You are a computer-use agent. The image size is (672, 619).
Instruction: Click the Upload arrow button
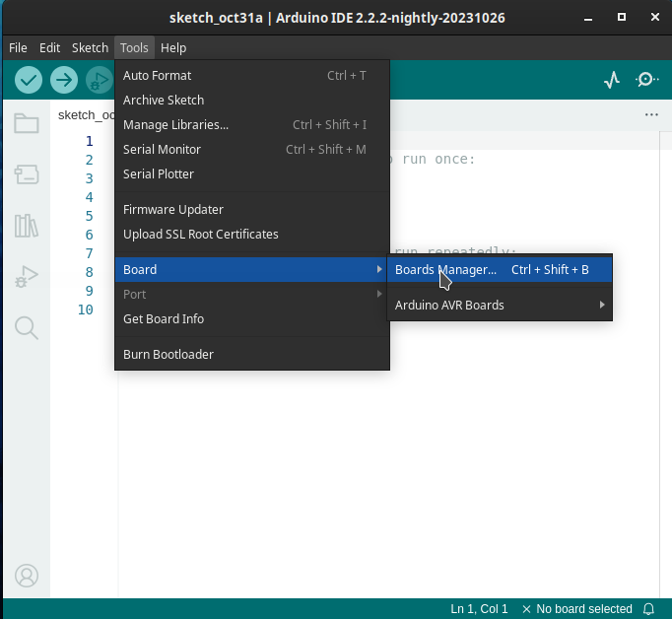pyautogui.click(x=64, y=80)
